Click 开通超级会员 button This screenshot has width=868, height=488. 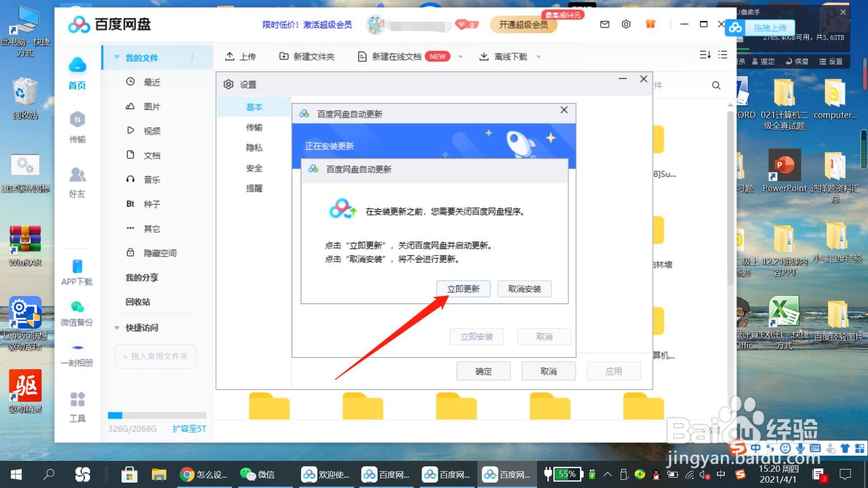click(x=524, y=24)
